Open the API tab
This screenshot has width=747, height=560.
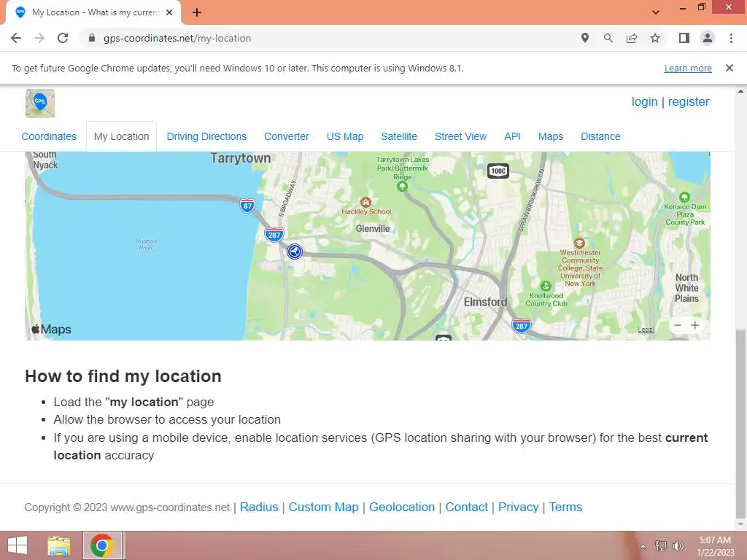(512, 136)
